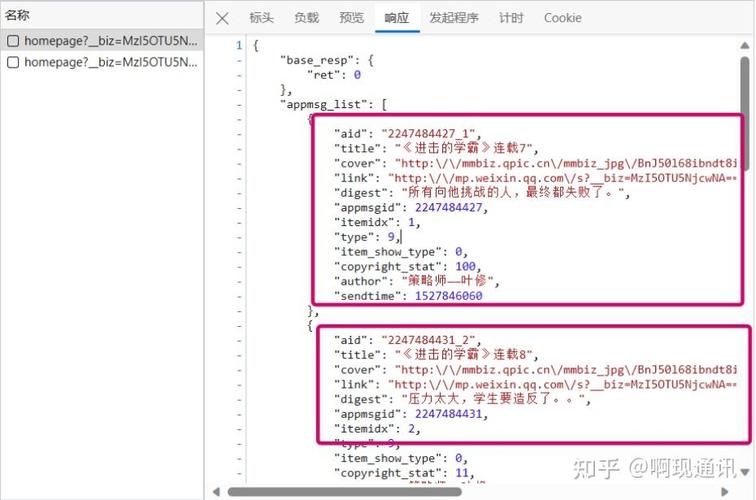Tick the checkbox of the unhighlighted homepage request
Viewport: 756px width, 500px height.
click(x=13, y=62)
